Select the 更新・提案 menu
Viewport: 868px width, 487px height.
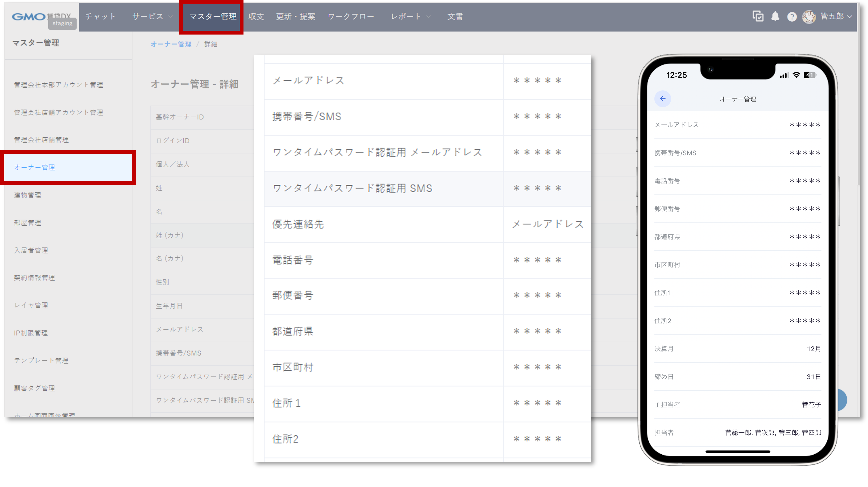[x=295, y=16]
